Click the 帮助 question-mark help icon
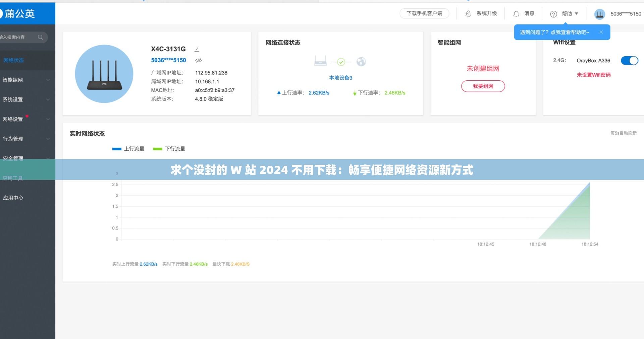644x339 pixels. click(x=553, y=14)
